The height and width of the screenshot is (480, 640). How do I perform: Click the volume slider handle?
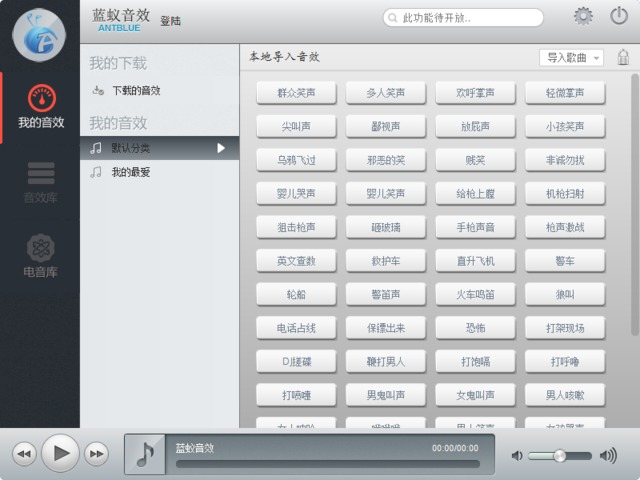(559, 456)
